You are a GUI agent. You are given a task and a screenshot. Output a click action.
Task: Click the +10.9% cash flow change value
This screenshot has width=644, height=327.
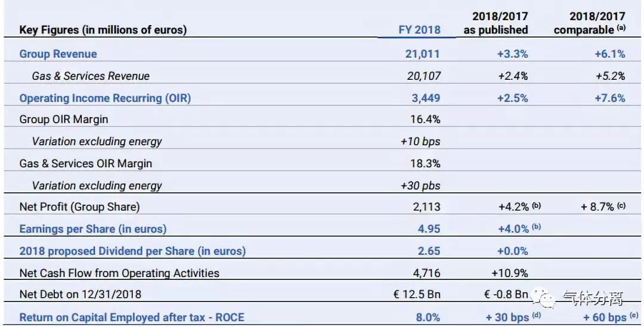pyautogui.click(x=509, y=273)
